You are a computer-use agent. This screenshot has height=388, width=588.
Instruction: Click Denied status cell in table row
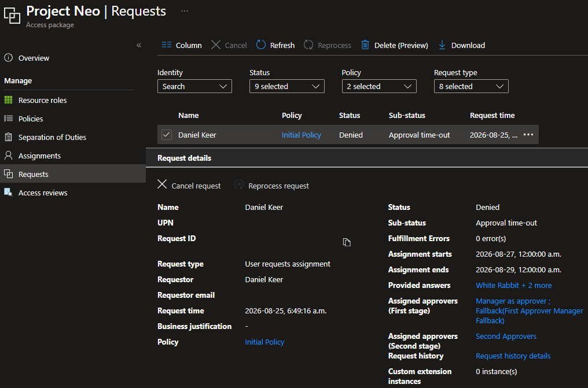(x=351, y=135)
